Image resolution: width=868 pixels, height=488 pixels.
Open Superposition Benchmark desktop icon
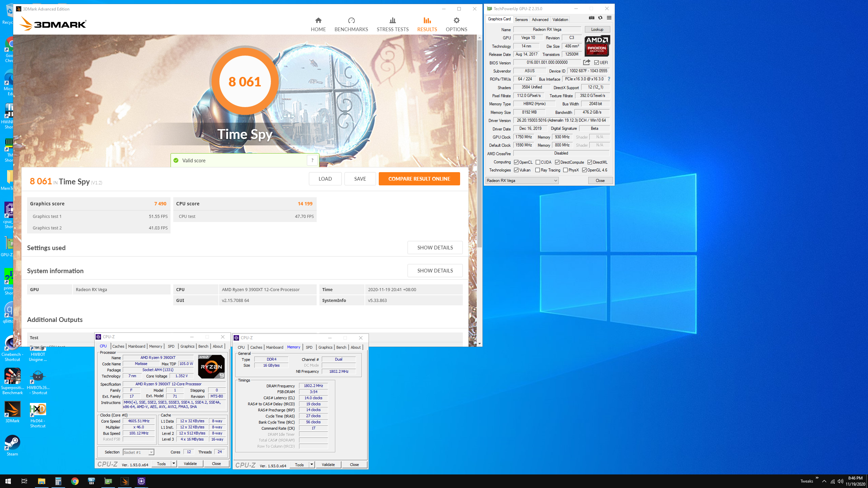13,382
